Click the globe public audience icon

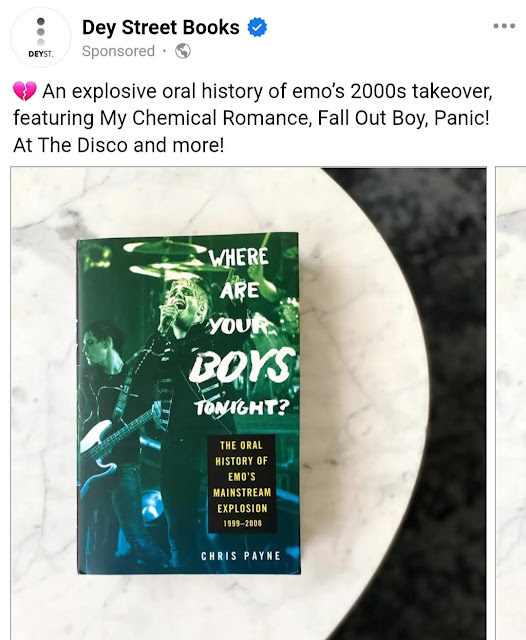[183, 51]
